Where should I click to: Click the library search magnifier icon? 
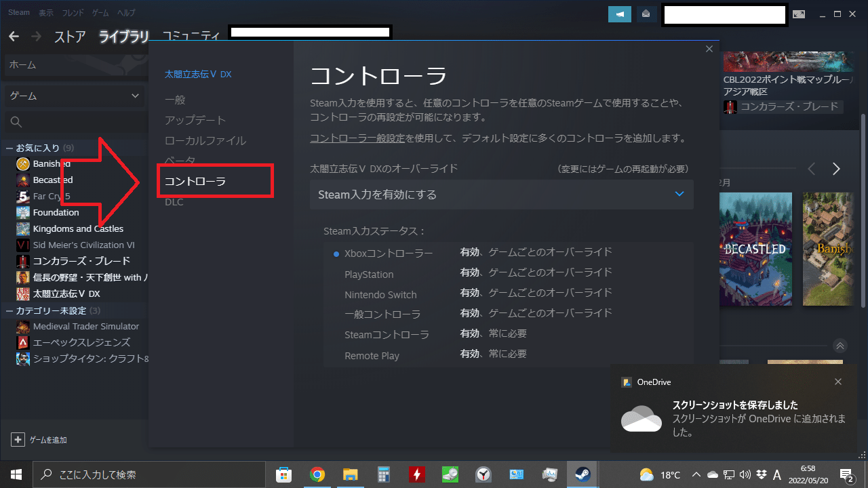(17, 122)
